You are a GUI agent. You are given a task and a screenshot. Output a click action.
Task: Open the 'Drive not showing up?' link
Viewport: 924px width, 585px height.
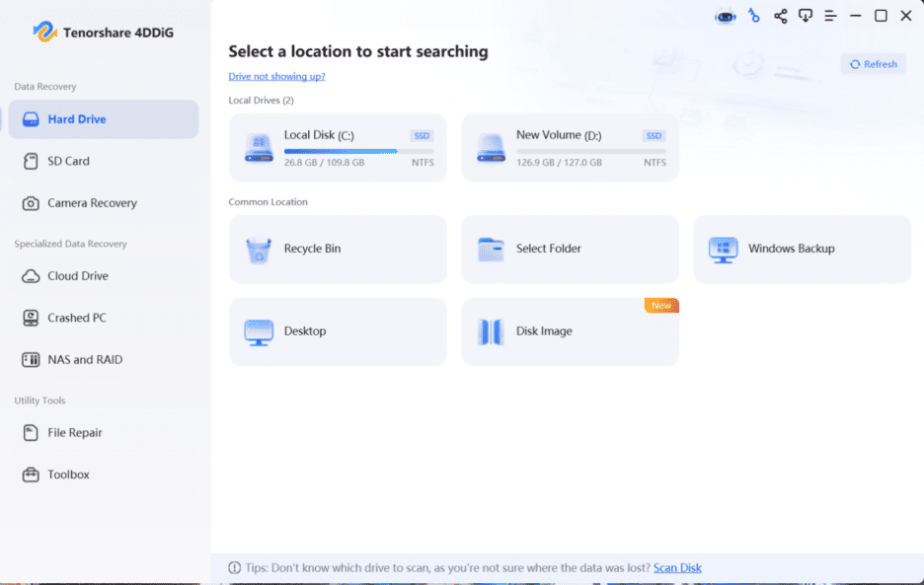[x=277, y=77]
